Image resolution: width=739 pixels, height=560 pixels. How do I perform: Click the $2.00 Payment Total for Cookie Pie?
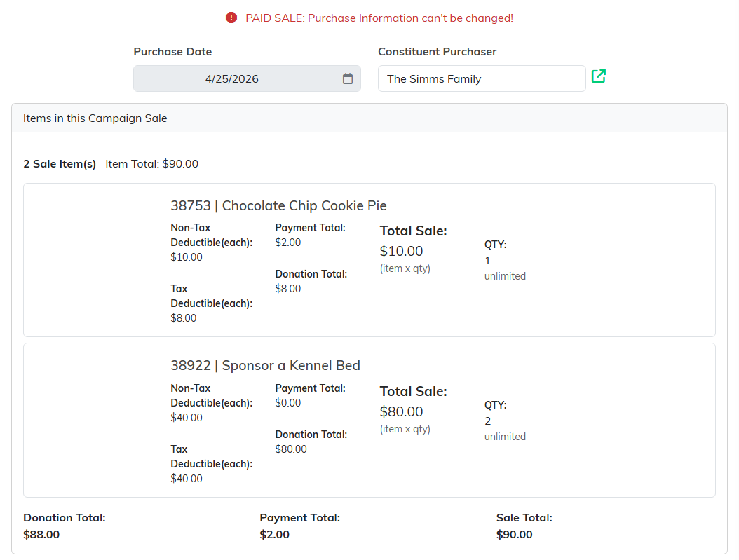pos(288,243)
